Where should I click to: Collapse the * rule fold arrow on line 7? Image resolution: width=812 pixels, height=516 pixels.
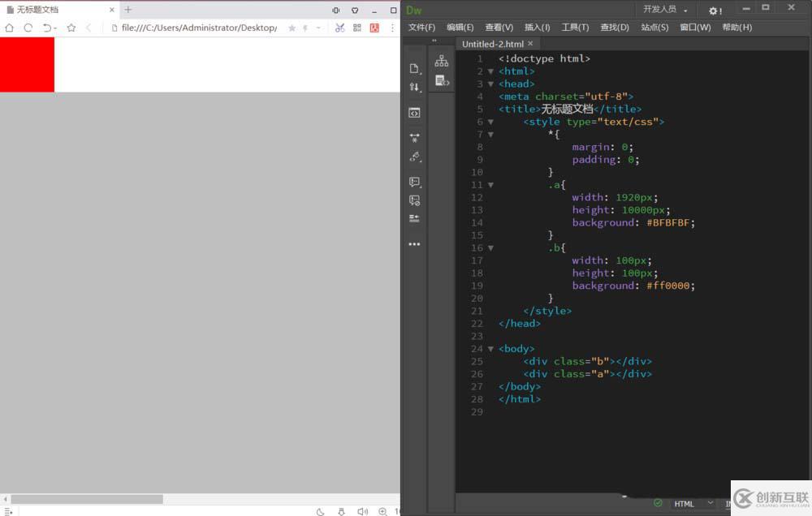(x=491, y=135)
